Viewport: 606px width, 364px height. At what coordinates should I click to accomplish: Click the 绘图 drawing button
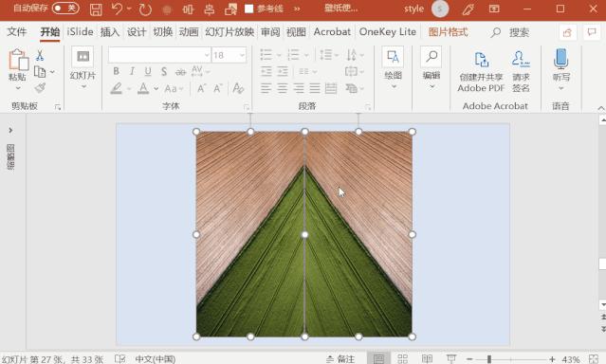click(x=393, y=68)
